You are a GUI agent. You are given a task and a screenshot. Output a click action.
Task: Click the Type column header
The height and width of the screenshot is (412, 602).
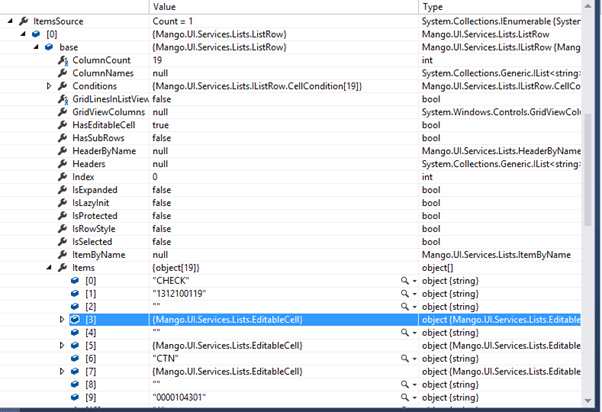point(500,7)
